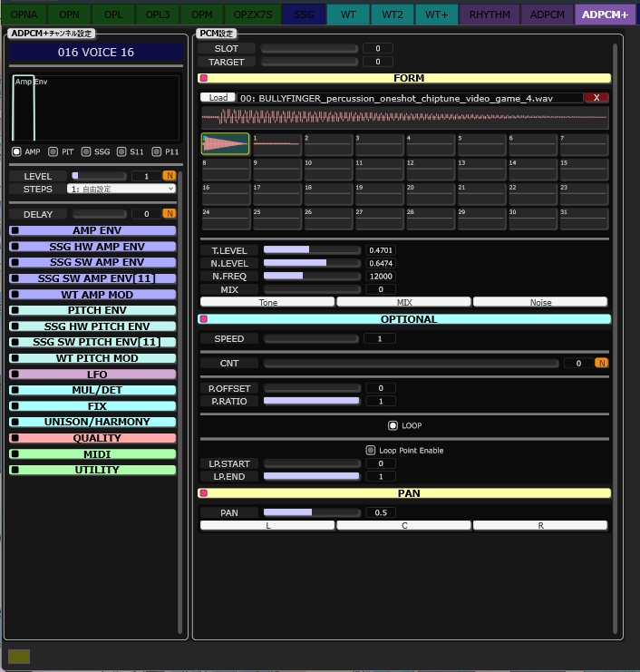Select sample slot 2
This screenshot has width=640, height=672.
click(328, 144)
